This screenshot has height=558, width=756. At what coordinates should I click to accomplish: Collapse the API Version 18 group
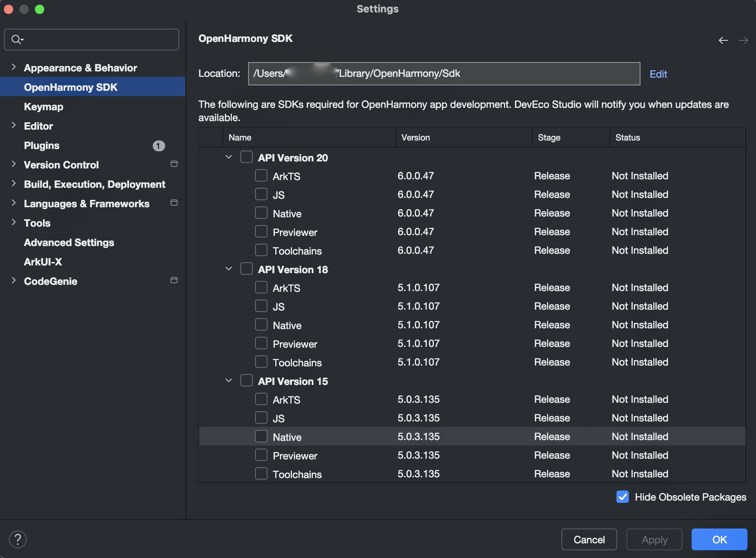(229, 269)
